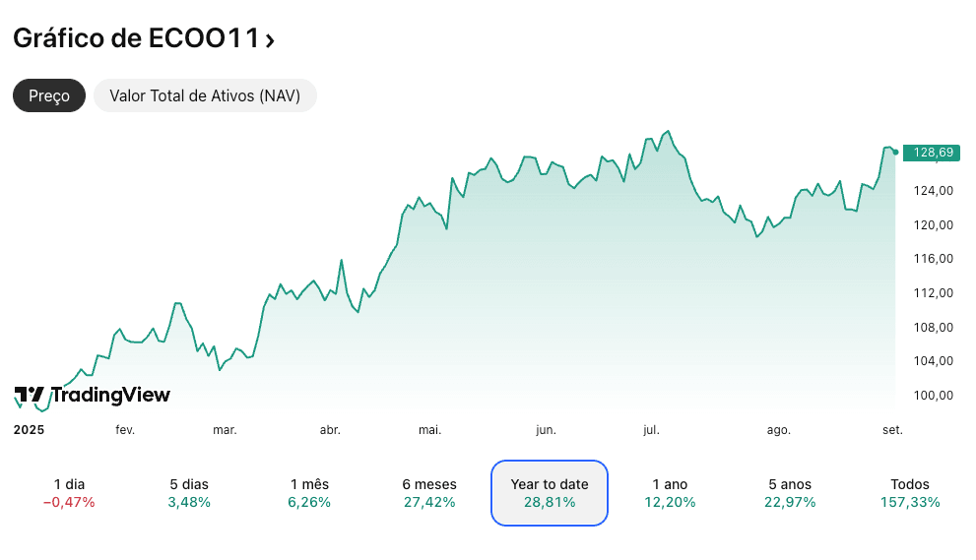
Task: Choose the Year to date range
Action: click(x=550, y=493)
